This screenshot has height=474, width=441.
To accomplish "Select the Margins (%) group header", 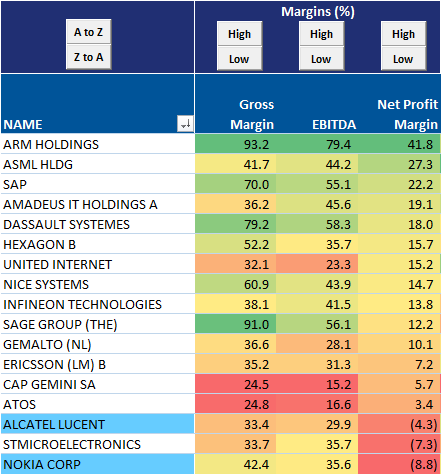I will [x=318, y=12].
